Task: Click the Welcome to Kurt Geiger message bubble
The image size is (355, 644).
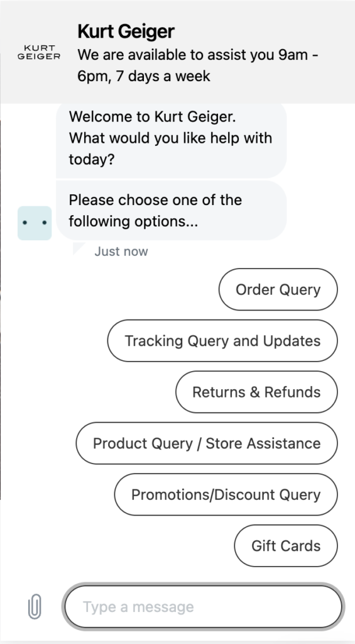Action: pyautogui.click(x=171, y=140)
